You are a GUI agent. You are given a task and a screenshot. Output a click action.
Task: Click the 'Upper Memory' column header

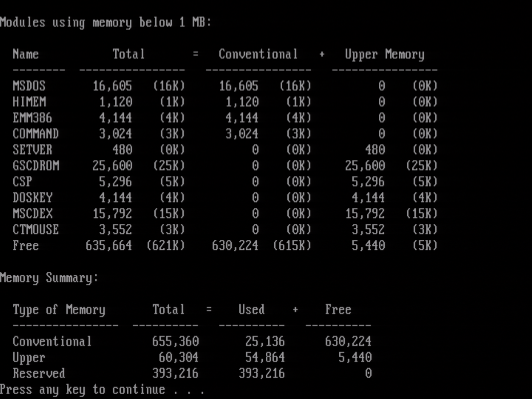point(385,55)
